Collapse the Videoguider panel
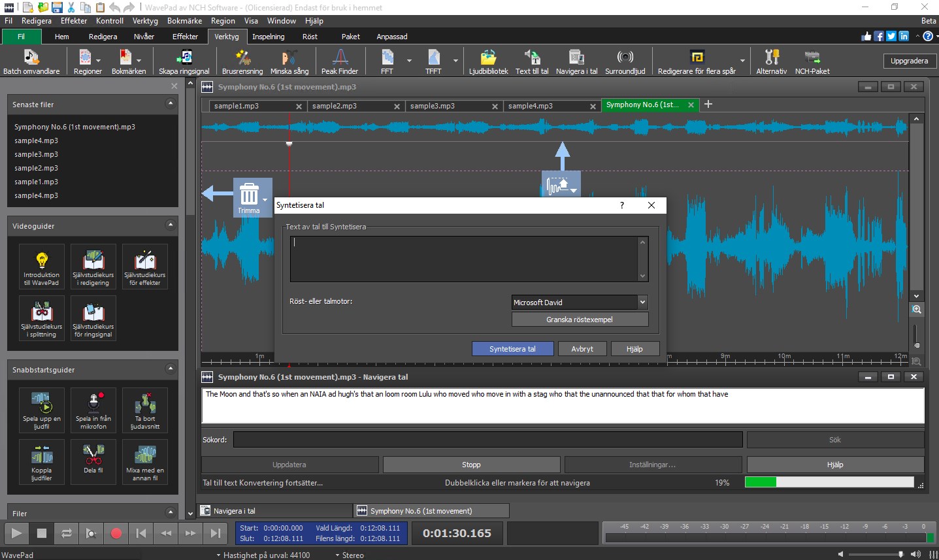939x560 pixels. tap(171, 225)
